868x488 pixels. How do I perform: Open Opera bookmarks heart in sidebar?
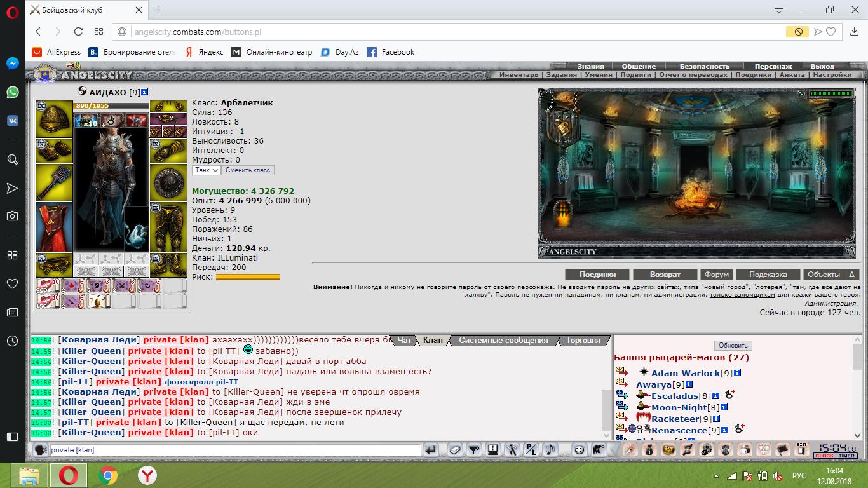pyautogui.click(x=12, y=283)
